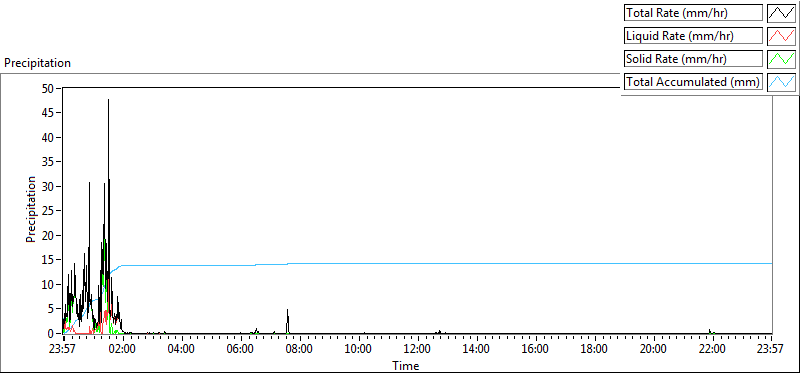800x373 pixels.
Task: Click the ending 23:57 time label at right
Action: click(771, 350)
